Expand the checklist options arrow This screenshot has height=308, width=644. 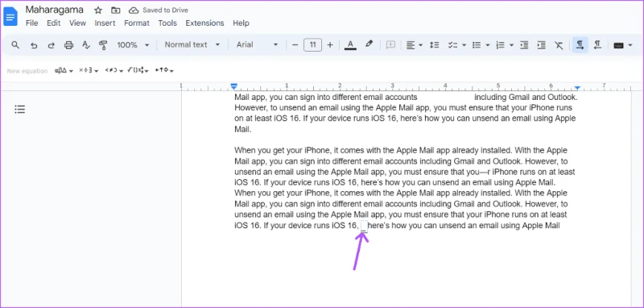click(464, 45)
